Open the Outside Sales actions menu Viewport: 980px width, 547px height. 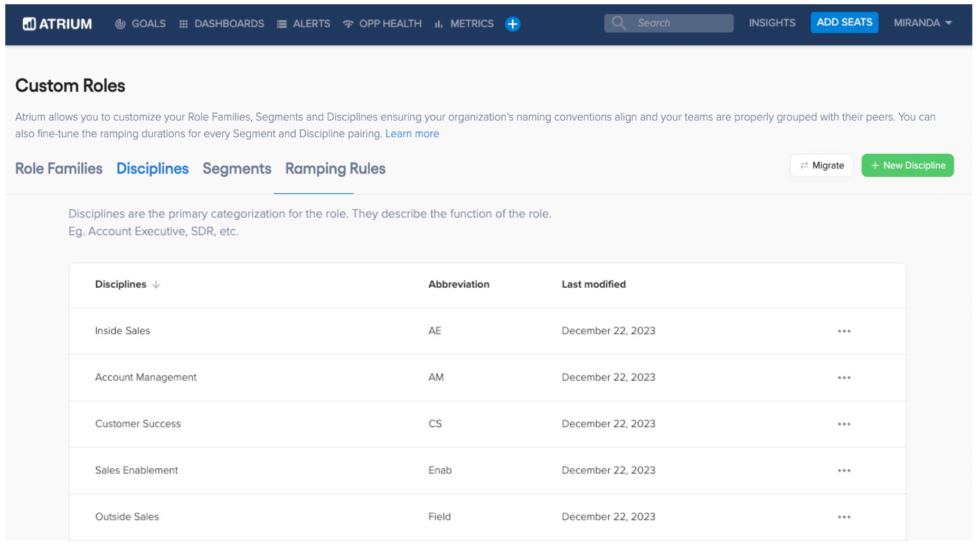[x=845, y=517]
